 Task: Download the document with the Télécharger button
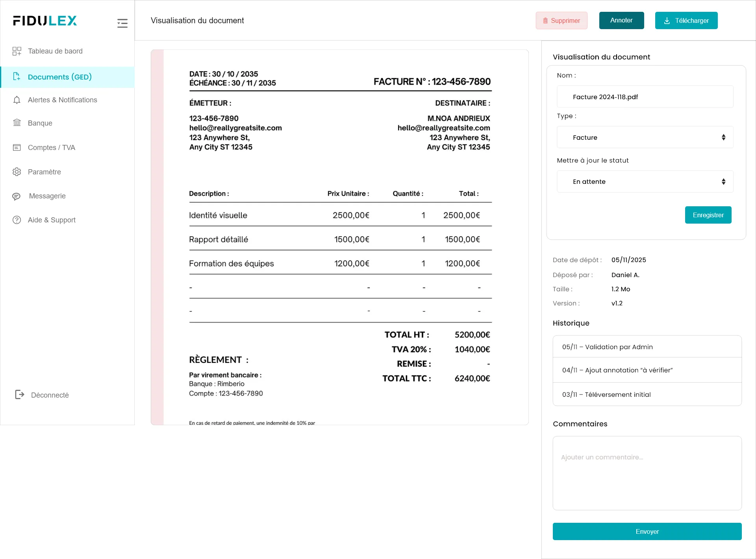[x=686, y=20]
